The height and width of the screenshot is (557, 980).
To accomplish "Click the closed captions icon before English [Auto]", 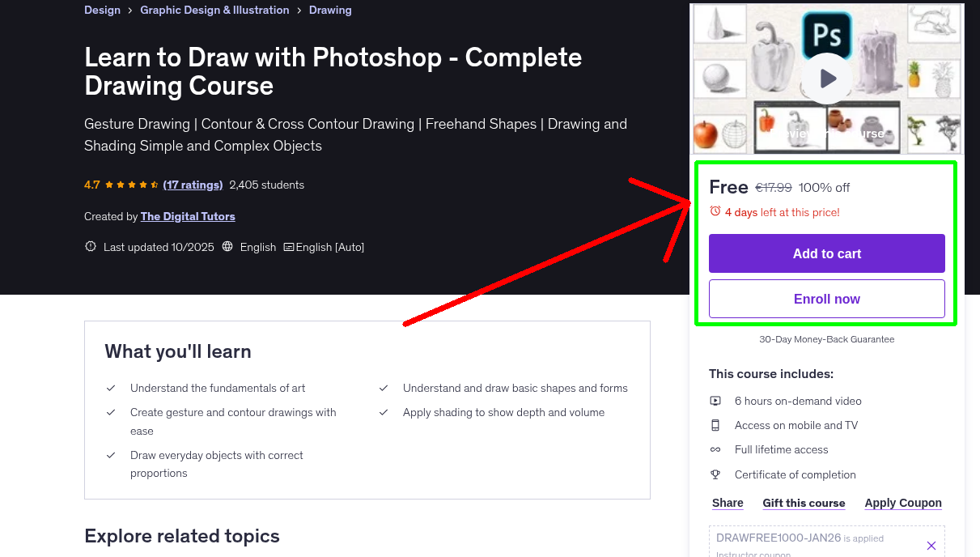I will click(x=287, y=247).
